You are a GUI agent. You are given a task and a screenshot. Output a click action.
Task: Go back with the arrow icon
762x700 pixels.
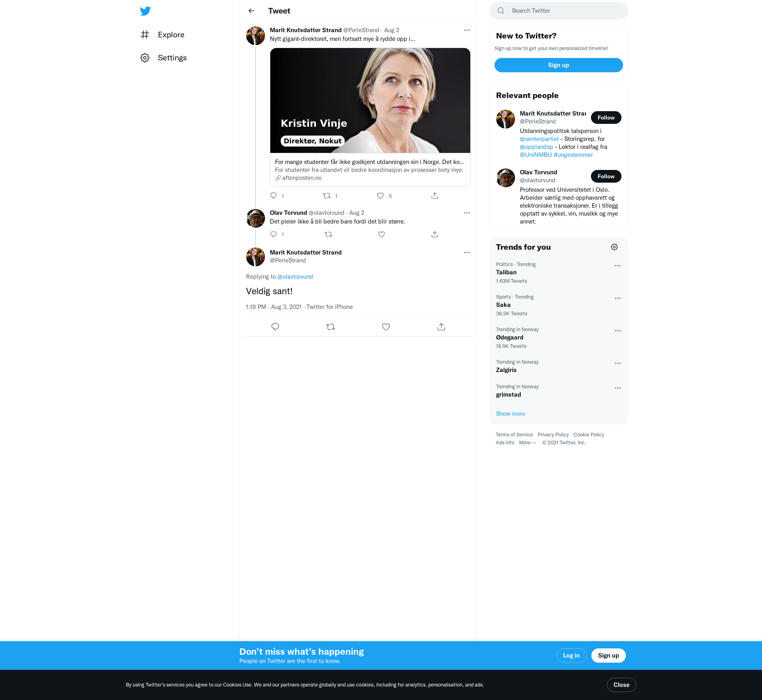click(251, 11)
